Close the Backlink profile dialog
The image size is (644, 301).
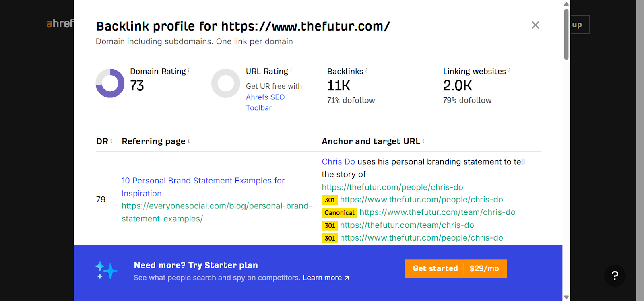(535, 25)
